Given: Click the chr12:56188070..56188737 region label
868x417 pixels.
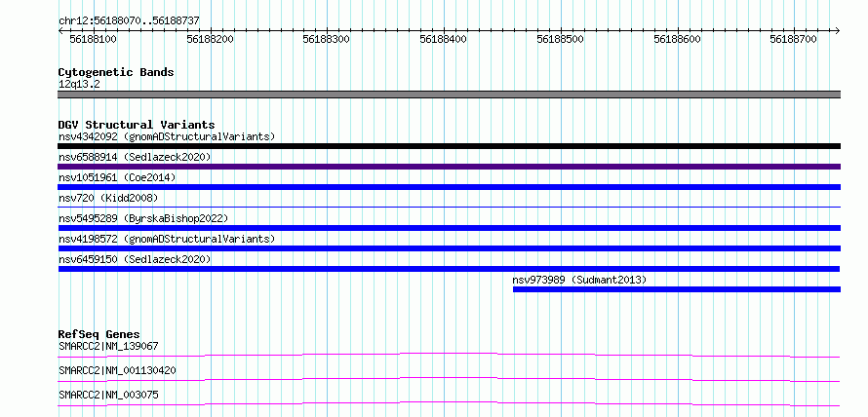Looking at the screenshot, I should pos(129,21).
